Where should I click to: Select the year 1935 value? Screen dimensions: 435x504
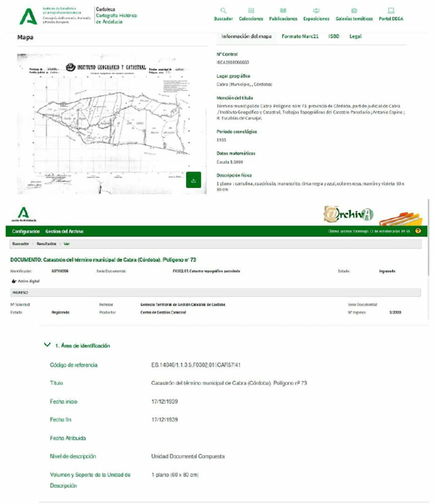coord(221,140)
